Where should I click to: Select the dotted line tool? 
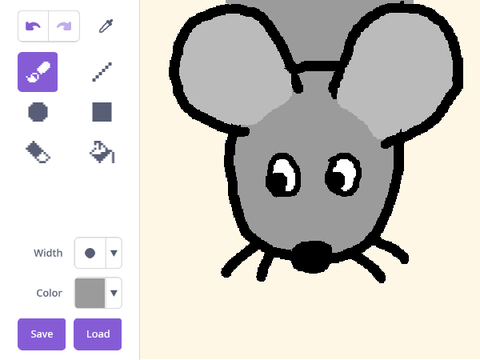point(102,72)
